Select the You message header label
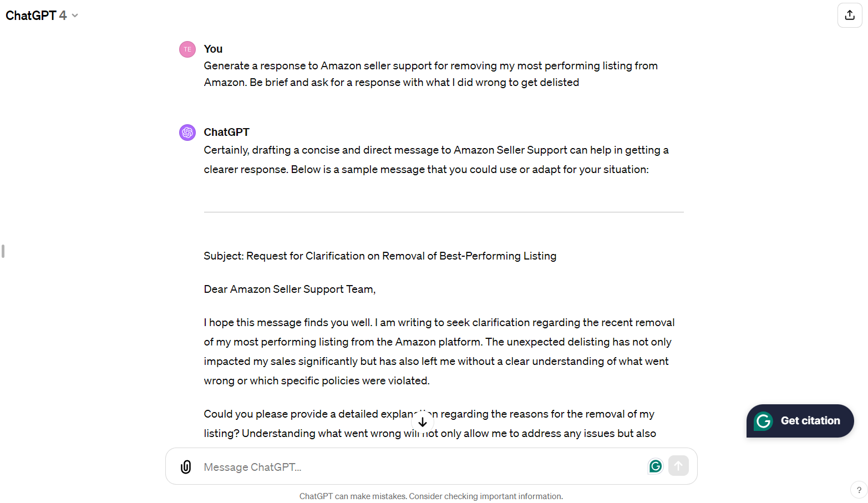Screen dimensions: 868x503 pos(213,49)
